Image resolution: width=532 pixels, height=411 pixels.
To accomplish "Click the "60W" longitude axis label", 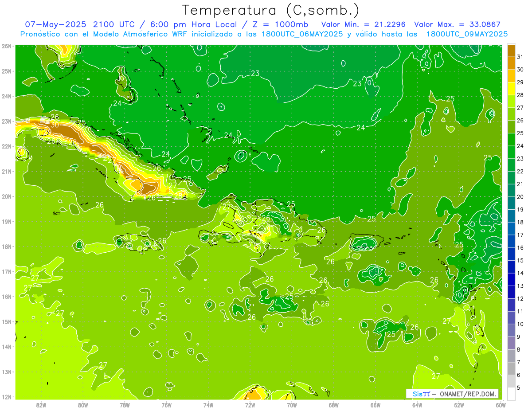I will click(x=501, y=405).
